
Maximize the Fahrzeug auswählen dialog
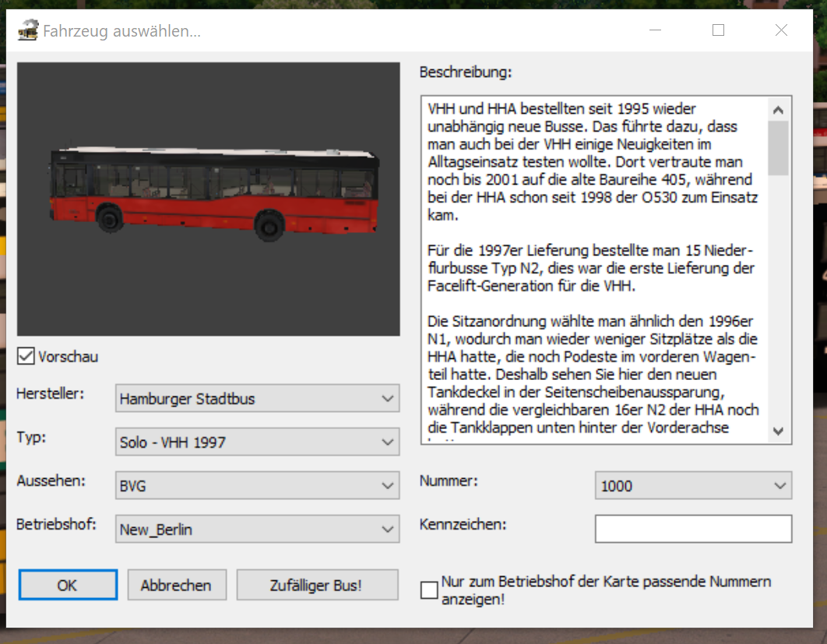point(718,30)
